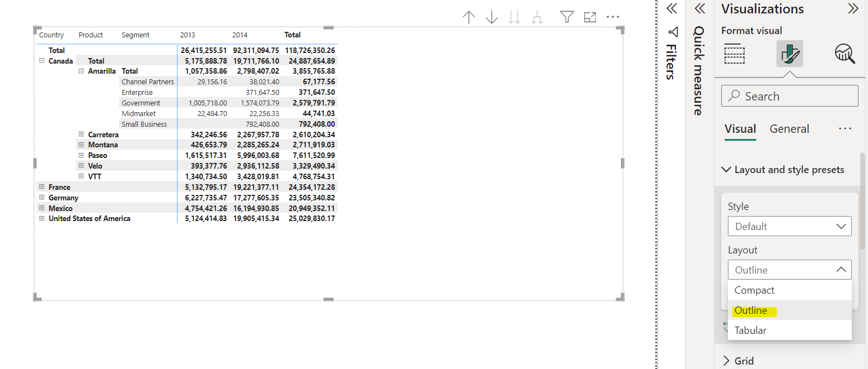Collapse the Canada row

(x=42, y=61)
